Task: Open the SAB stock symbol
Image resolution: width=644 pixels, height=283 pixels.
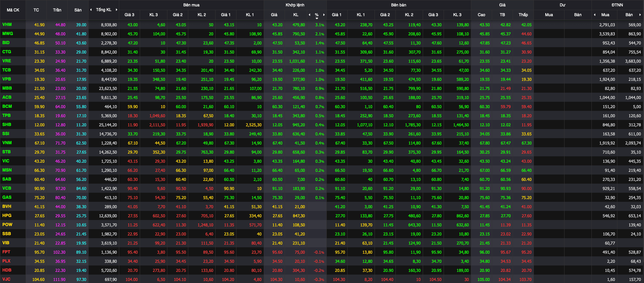Action: click(x=7, y=179)
